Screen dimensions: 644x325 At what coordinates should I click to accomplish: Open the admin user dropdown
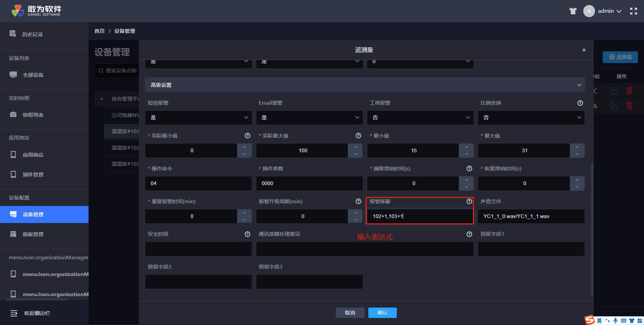click(x=609, y=11)
